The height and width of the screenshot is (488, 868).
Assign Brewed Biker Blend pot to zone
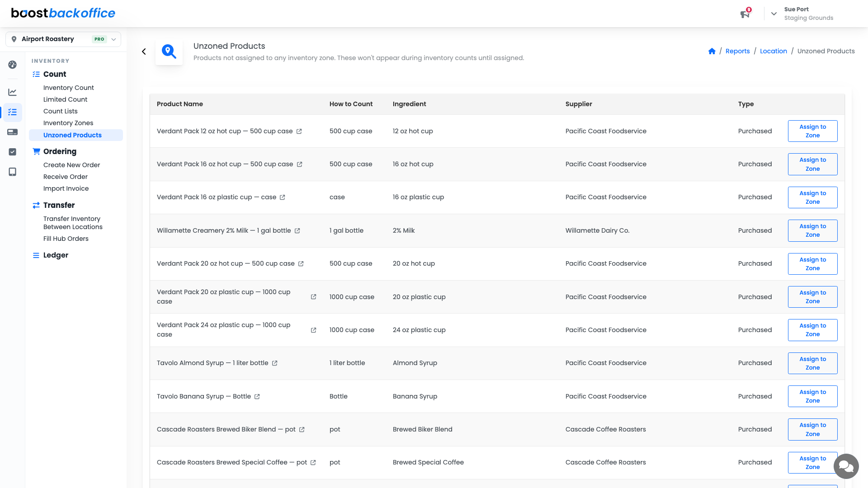812,430
